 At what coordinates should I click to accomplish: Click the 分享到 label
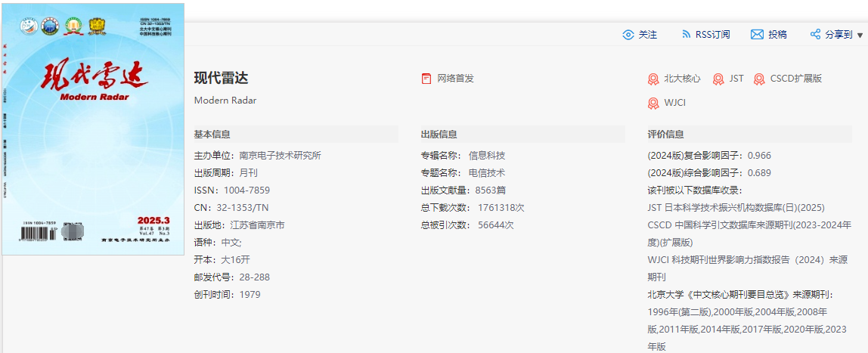point(839,34)
